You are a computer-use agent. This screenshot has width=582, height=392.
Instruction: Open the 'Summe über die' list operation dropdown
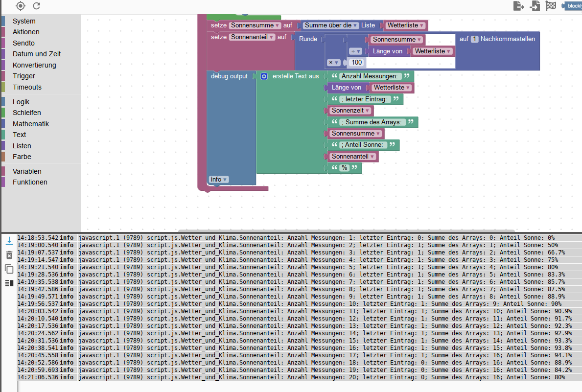tap(330, 25)
